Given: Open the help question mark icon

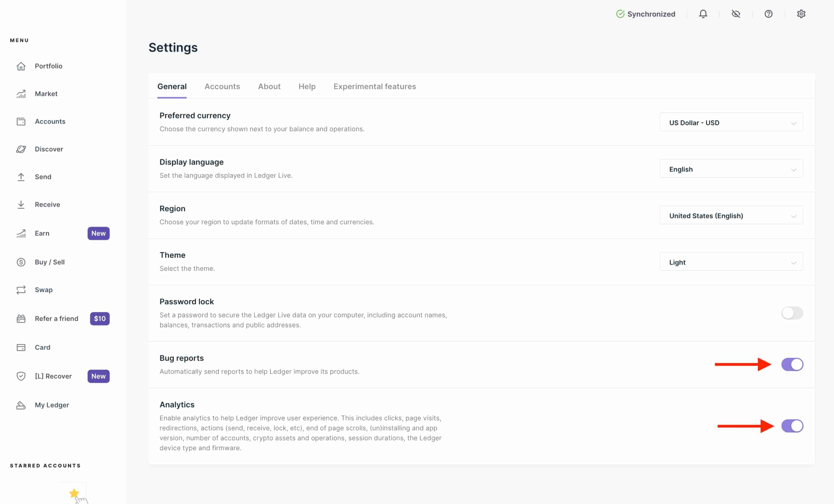Looking at the screenshot, I should [768, 14].
